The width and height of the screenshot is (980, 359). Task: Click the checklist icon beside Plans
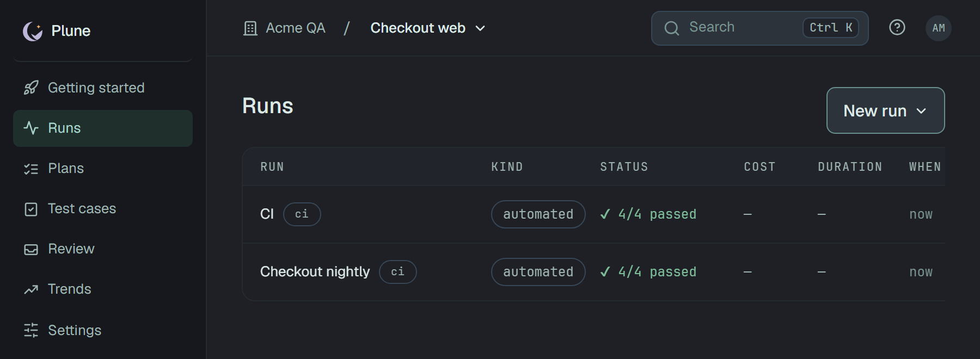31,169
